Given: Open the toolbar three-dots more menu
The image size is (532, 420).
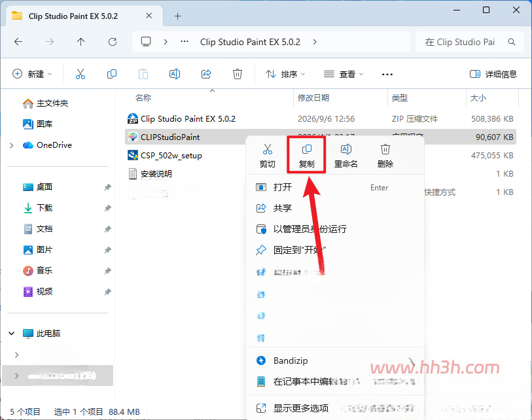Looking at the screenshot, I should click(387, 74).
